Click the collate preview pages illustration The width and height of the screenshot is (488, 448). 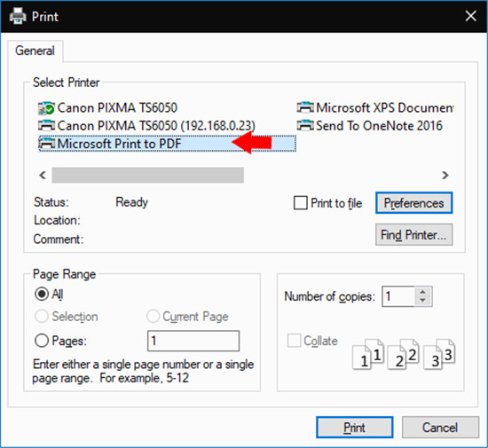click(404, 354)
